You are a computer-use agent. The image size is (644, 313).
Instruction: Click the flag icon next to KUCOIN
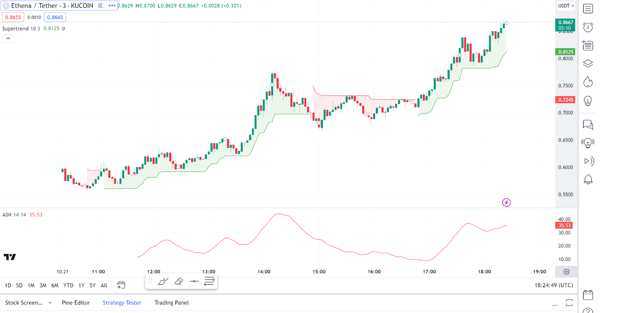(101, 6)
